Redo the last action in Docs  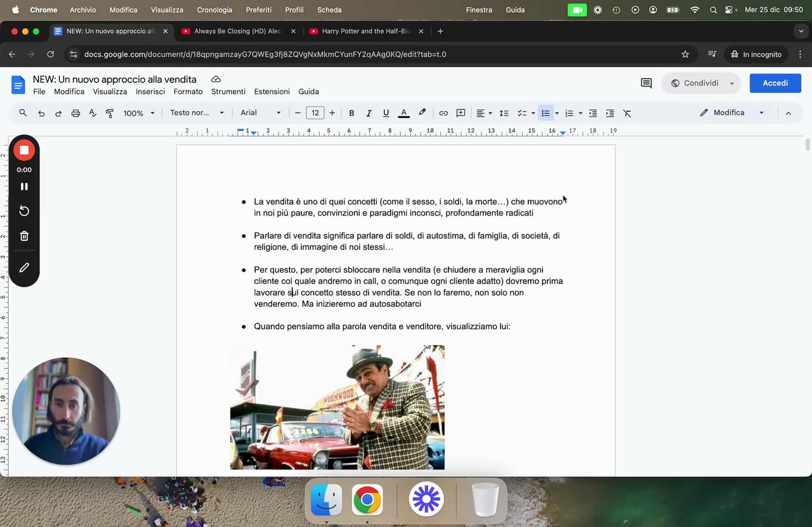click(x=58, y=113)
